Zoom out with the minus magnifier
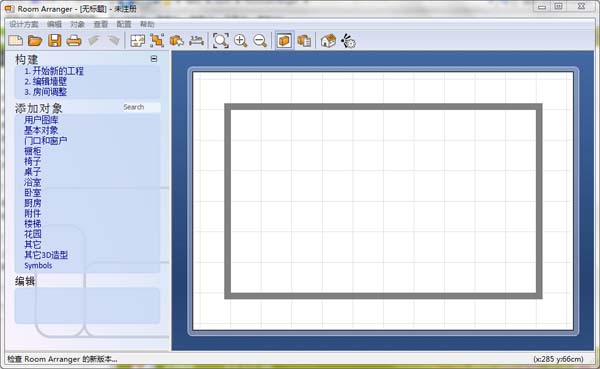Screen dimensions: 600x369 [260, 41]
